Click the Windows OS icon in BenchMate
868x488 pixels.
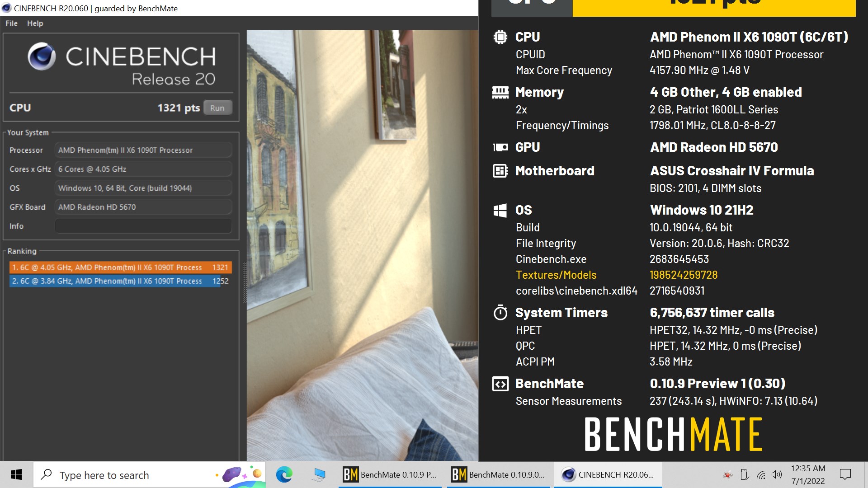point(500,210)
